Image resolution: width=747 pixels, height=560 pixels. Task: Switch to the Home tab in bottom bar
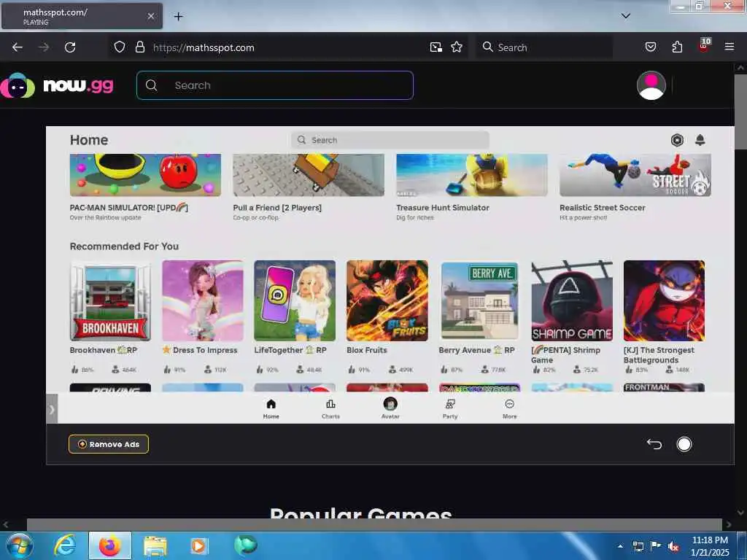click(x=271, y=408)
